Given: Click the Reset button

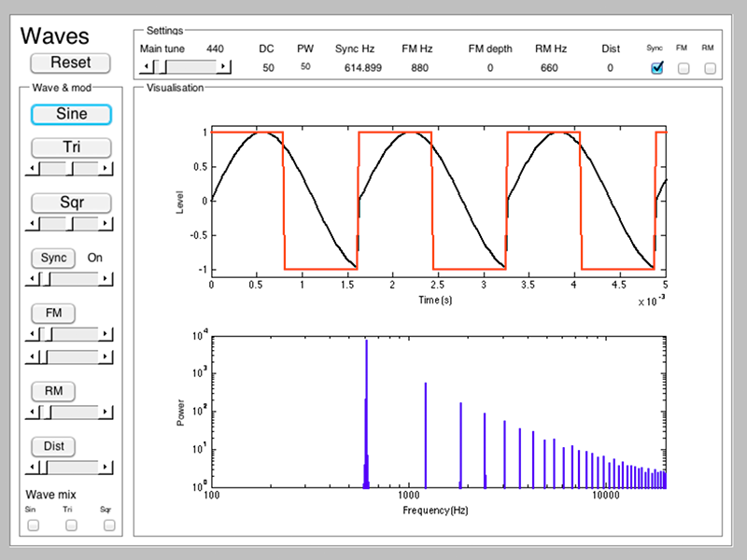Looking at the screenshot, I should [71, 63].
